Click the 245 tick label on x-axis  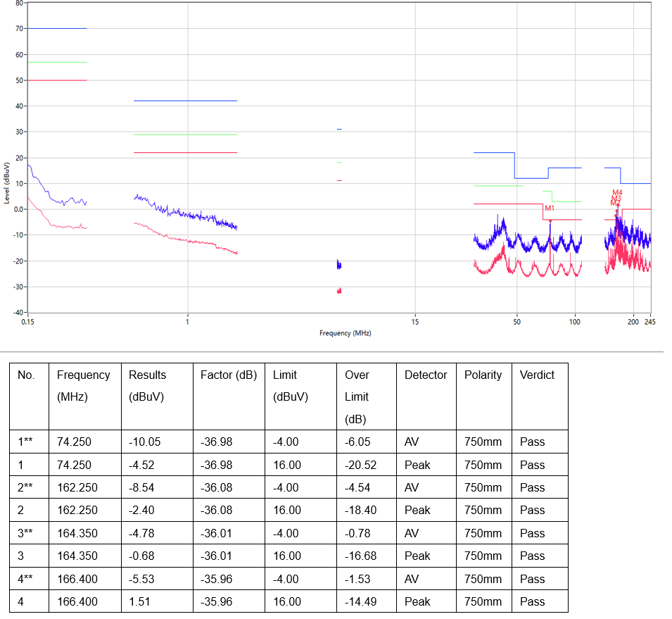[649, 322]
